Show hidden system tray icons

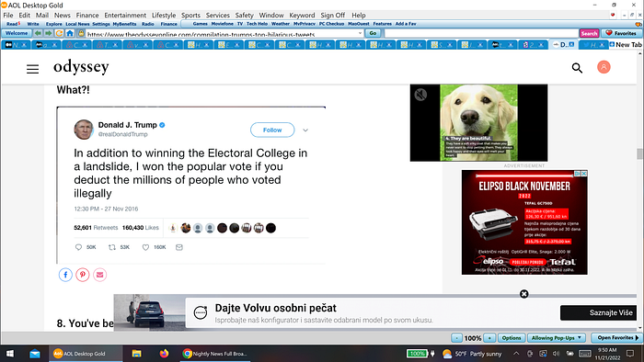pyautogui.click(x=516, y=354)
